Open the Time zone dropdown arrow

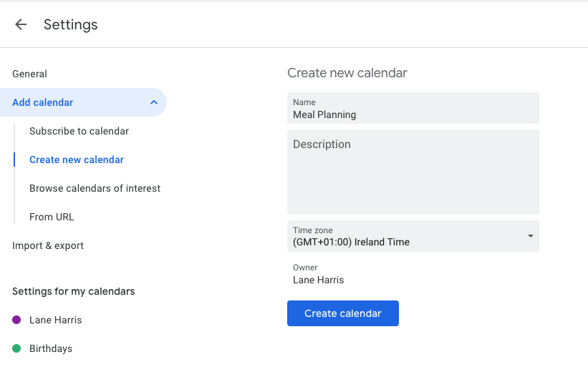coord(530,236)
